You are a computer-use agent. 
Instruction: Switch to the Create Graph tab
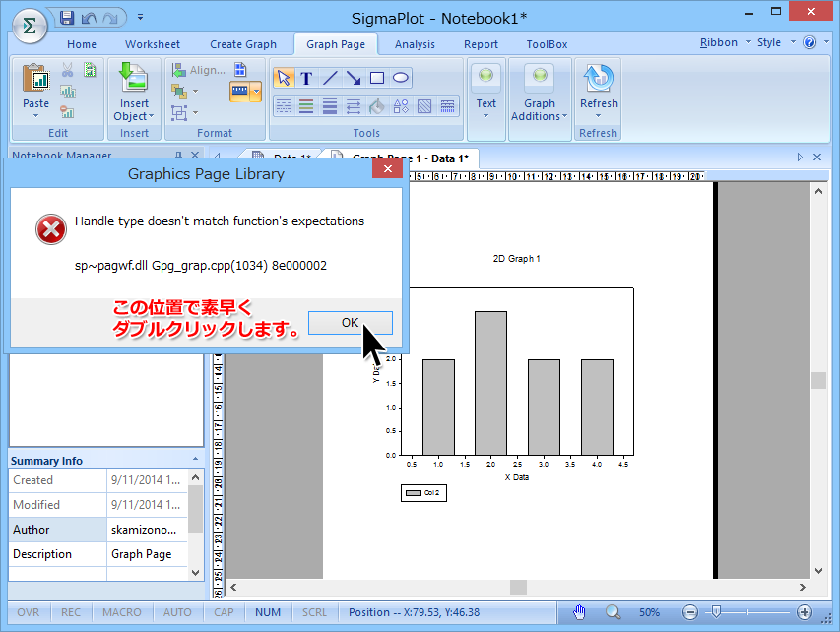243,44
